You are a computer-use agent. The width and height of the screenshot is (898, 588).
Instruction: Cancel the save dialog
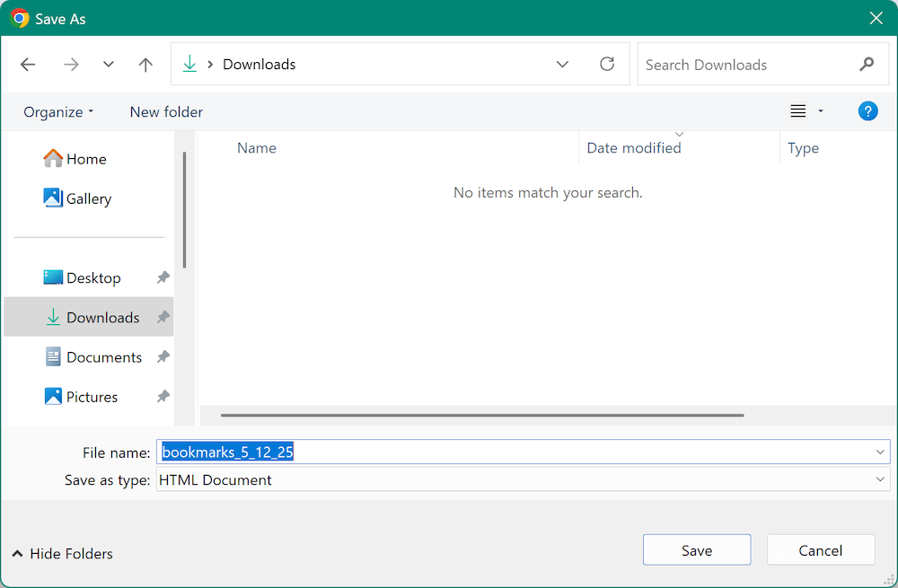point(820,549)
